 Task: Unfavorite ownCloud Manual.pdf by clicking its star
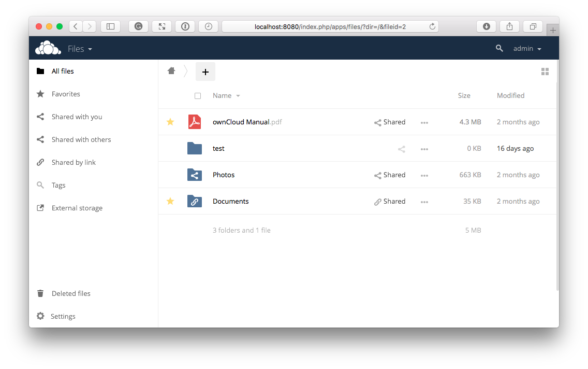[x=170, y=122]
